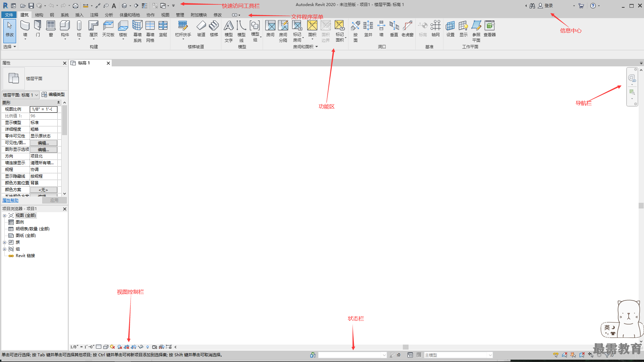Open the workset dropdown in status bar

[353, 355]
